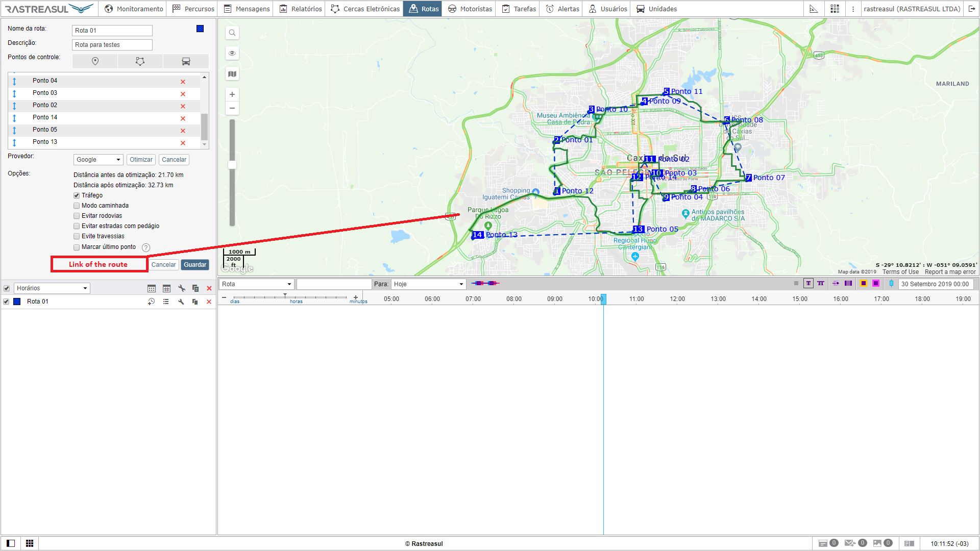Click the add geofence polygon icon

click(140, 61)
